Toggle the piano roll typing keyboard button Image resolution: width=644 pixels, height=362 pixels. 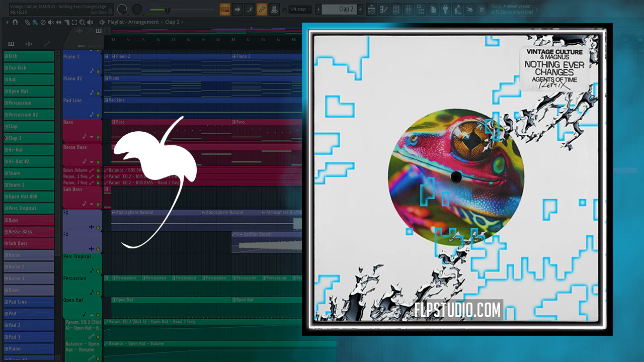tap(225, 9)
